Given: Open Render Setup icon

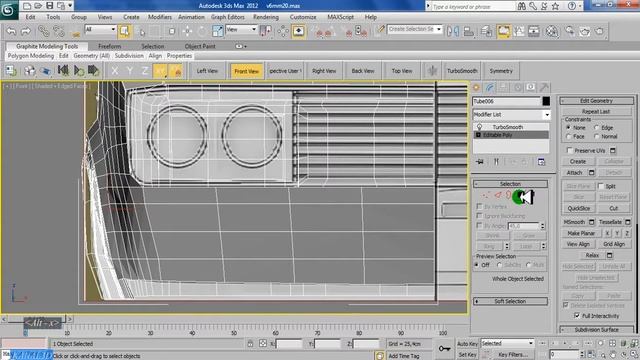Looking at the screenshot, I should click(569, 31).
